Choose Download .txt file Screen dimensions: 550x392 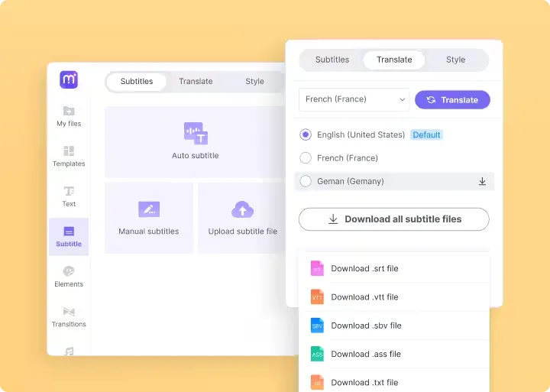point(364,382)
